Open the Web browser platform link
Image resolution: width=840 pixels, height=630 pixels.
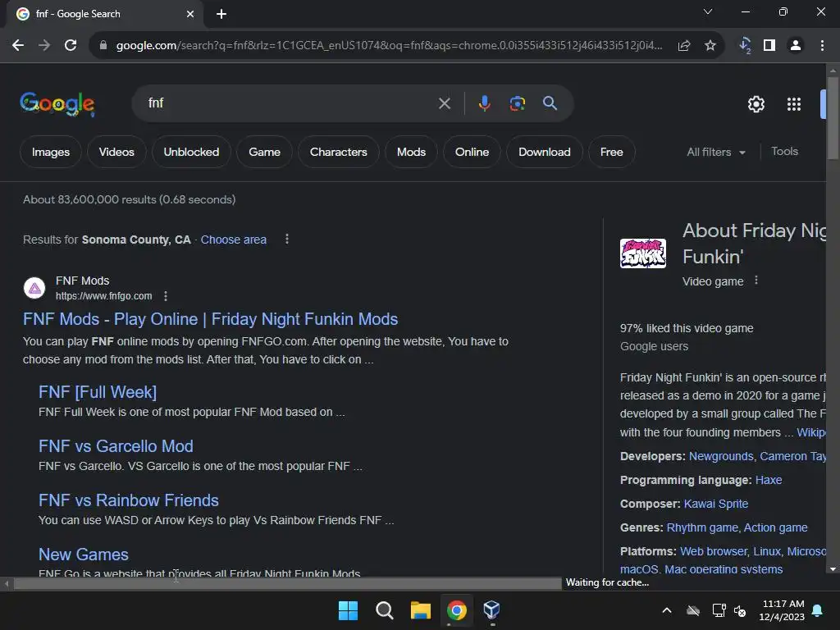pos(713,551)
